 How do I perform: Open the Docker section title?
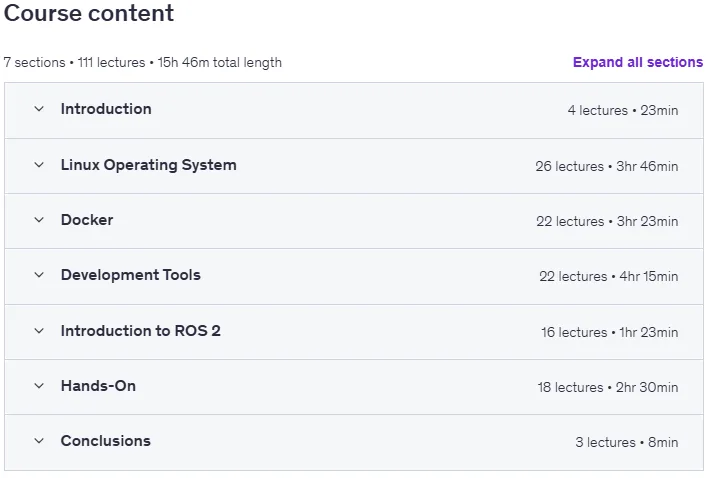(x=87, y=220)
